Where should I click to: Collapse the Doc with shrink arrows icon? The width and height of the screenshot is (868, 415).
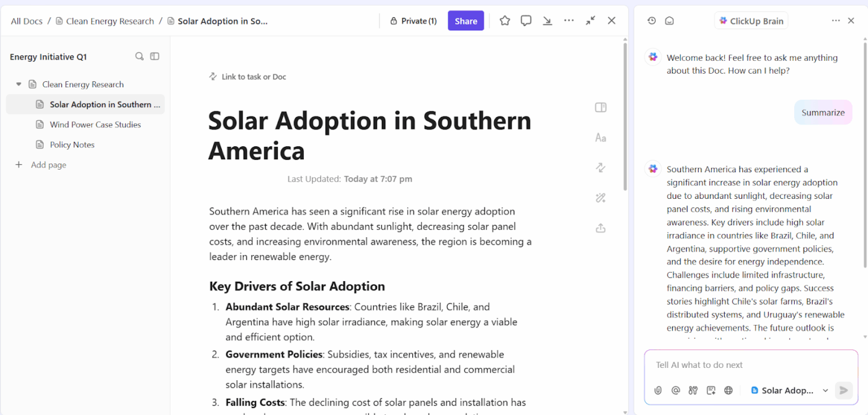[590, 20]
